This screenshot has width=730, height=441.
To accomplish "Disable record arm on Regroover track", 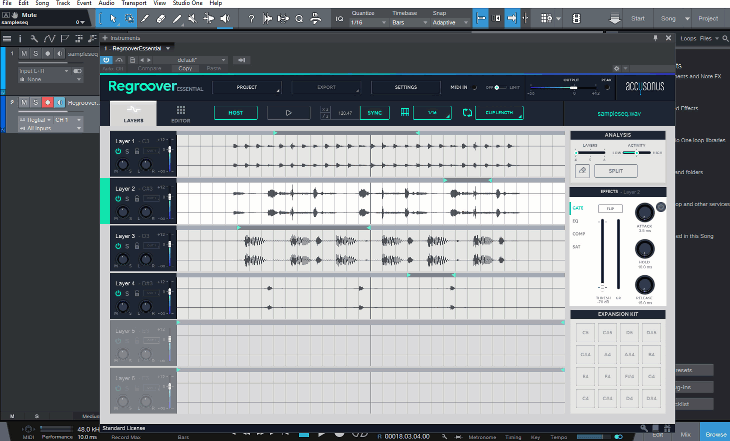I will [47, 102].
